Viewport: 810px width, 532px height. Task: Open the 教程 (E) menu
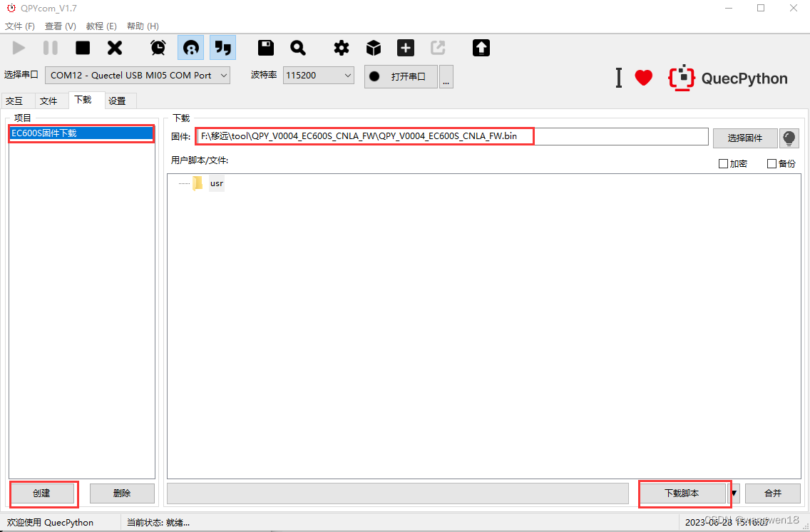pos(101,26)
